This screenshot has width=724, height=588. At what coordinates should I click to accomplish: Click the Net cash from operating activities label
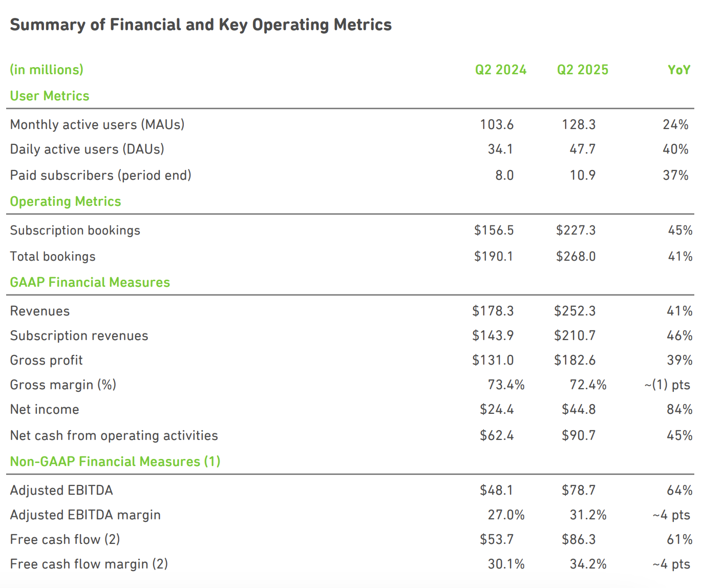114,435
